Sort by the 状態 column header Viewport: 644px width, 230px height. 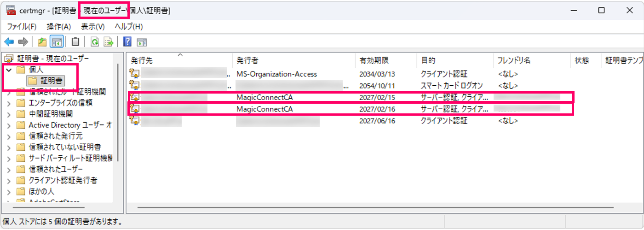586,60
